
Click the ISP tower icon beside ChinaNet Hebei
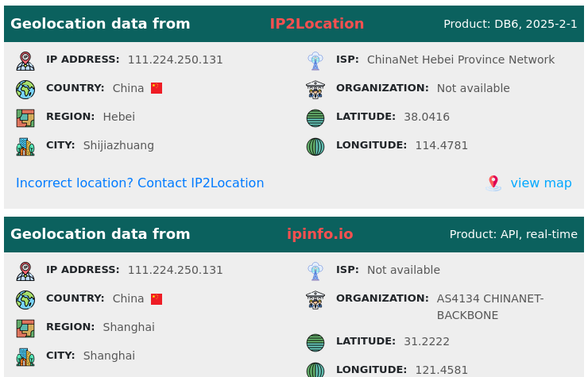315,60
